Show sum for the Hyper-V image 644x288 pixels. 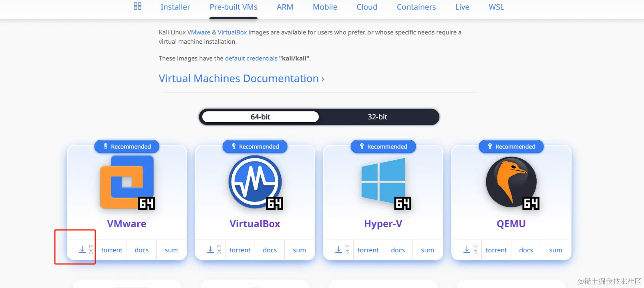(427, 250)
